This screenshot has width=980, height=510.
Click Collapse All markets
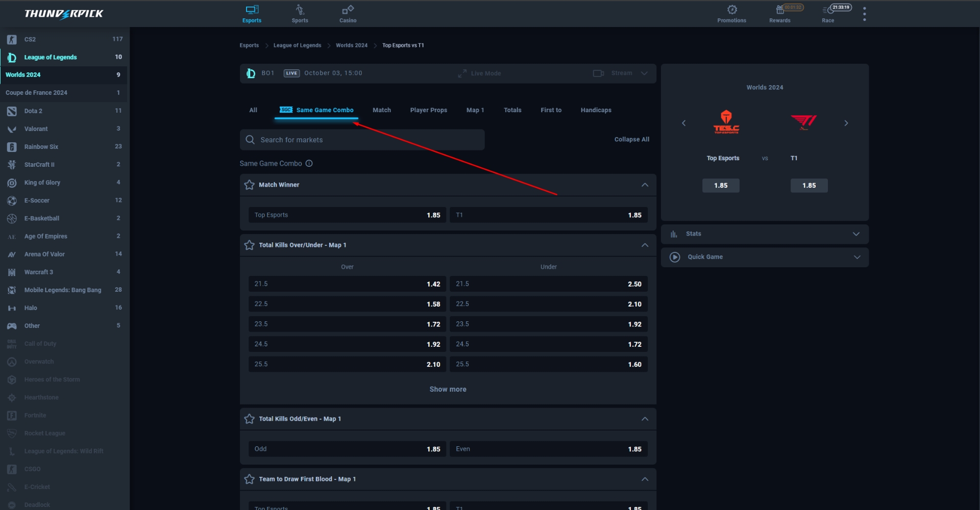coord(632,140)
